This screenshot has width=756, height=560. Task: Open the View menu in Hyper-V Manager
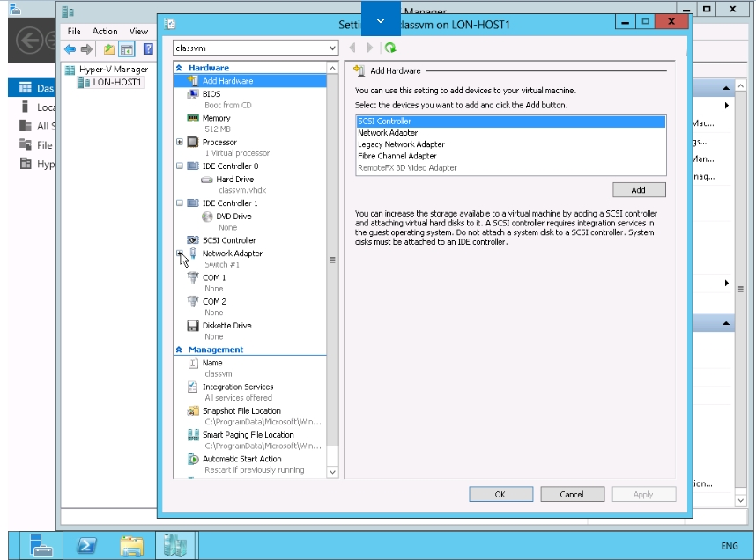point(138,32)
